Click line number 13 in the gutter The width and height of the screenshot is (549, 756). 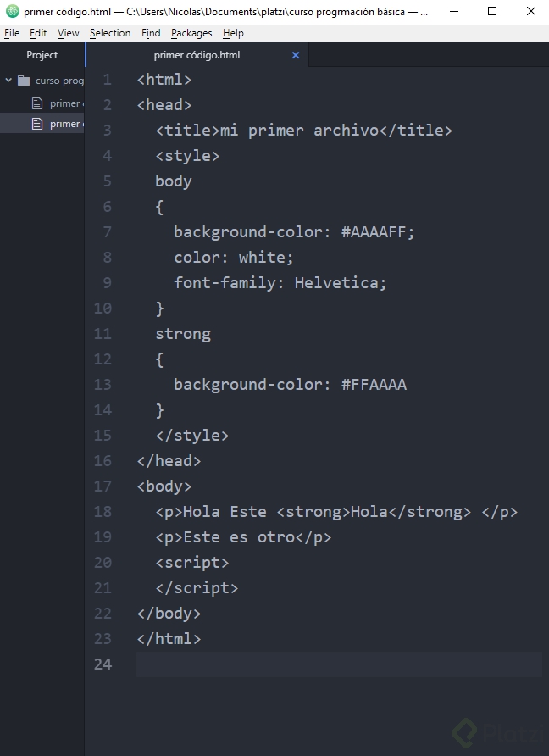coord(103,384)
